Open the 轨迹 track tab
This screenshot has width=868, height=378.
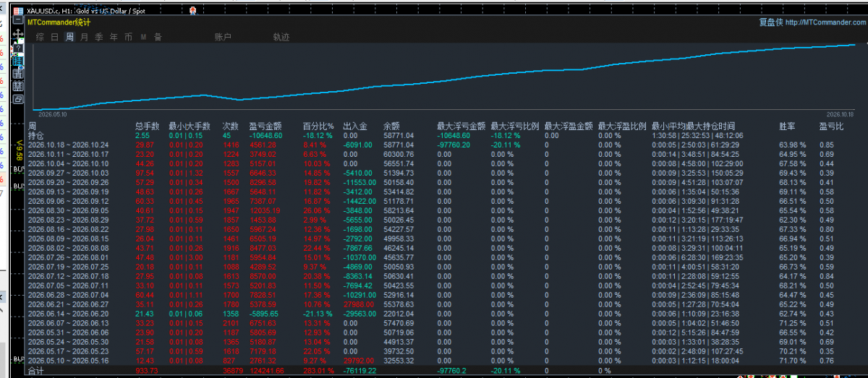click(x=281, y=37)
